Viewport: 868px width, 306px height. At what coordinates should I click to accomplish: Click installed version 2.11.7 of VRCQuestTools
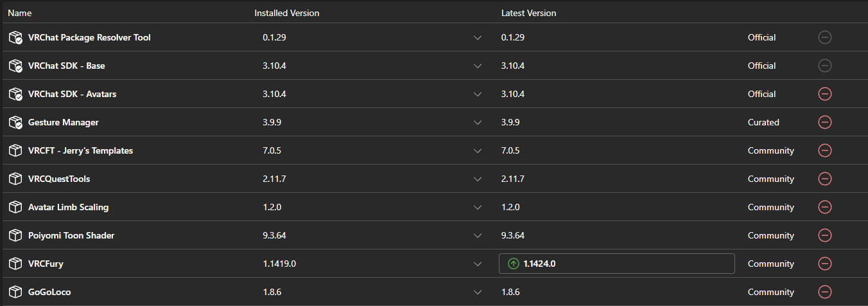point(274,179)
